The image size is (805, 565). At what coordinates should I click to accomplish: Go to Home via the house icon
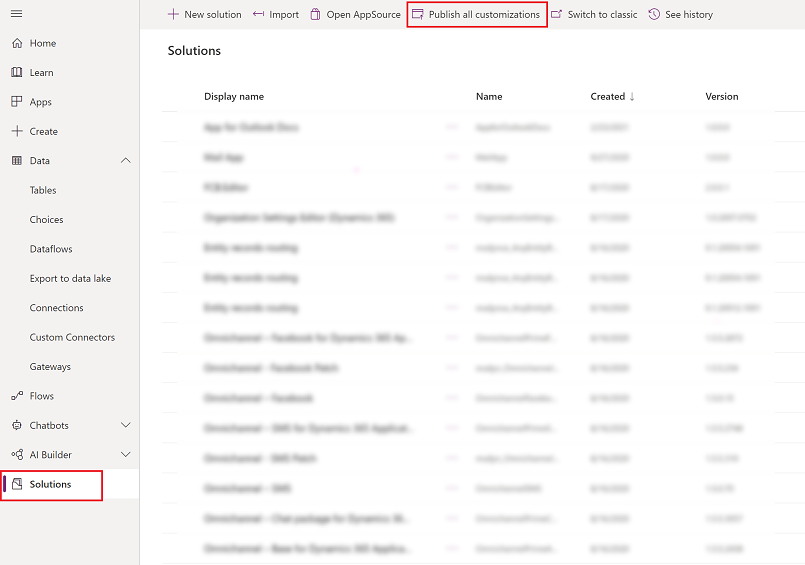tap(17, 43)
